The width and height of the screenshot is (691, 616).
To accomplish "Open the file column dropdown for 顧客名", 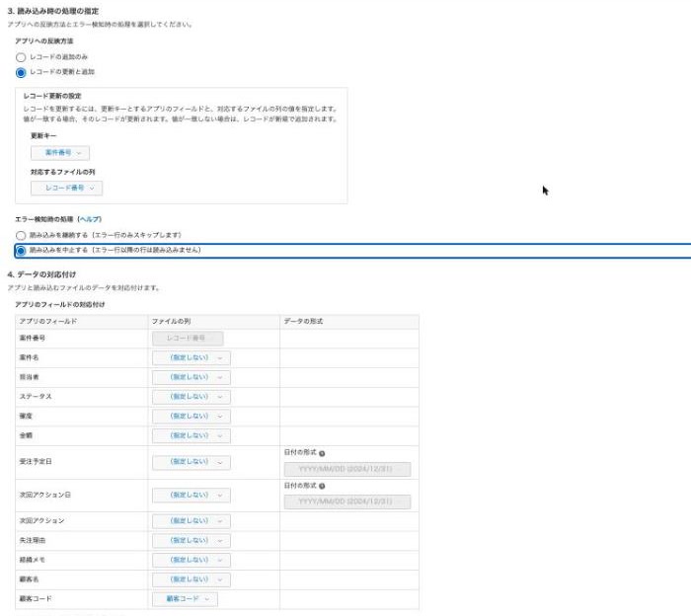I will pyautogui.click(x=192, y=579).
